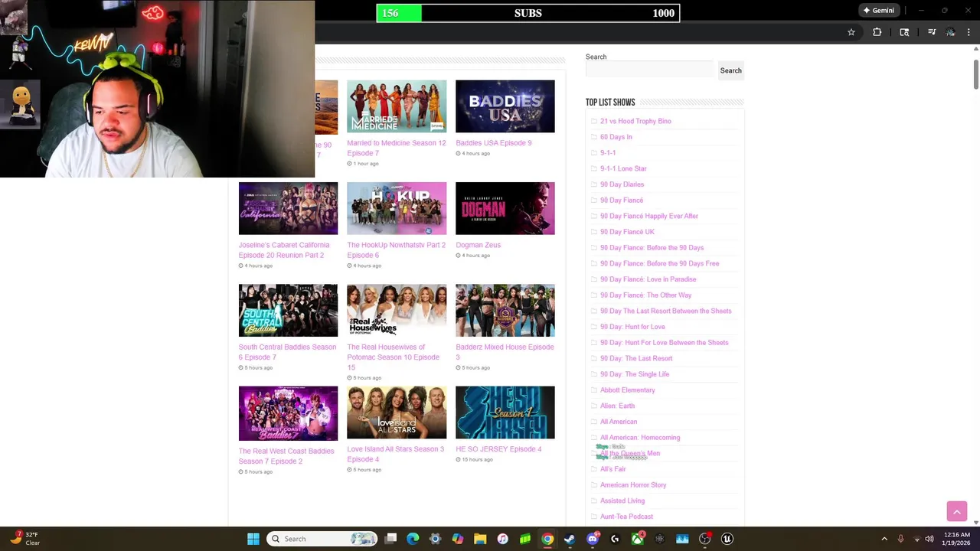Open Steam from the taskbar
Screen dimensions: 980x551
570,539
